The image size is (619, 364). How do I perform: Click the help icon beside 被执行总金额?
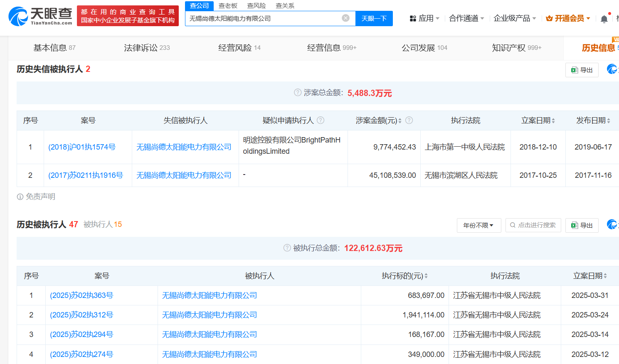pyautogui.click(x=287, y=248)
